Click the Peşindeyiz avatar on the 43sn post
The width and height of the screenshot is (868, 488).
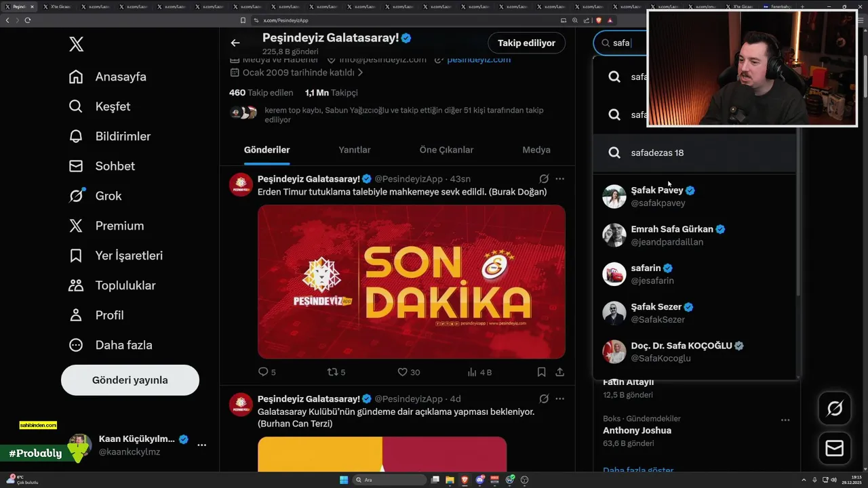pyautogui.click(x=241, y=185)
